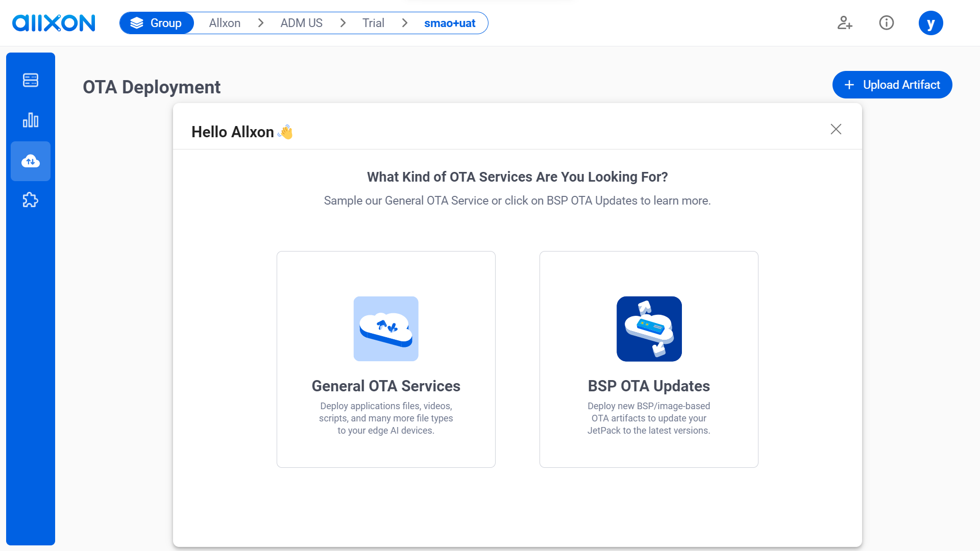Click the BSP OTA Updates cloud image

click(649, 329)
